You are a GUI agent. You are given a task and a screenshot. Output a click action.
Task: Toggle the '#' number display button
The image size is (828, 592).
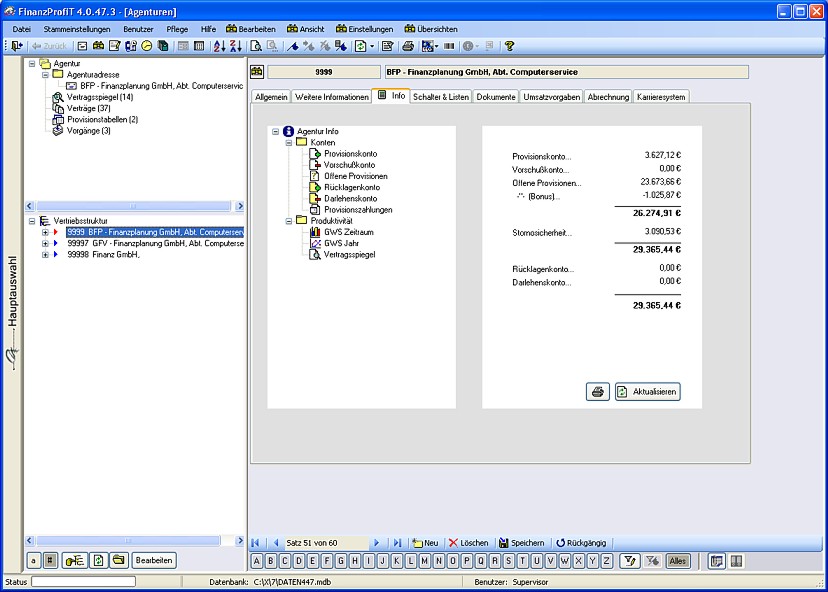(x=50, y=561)
